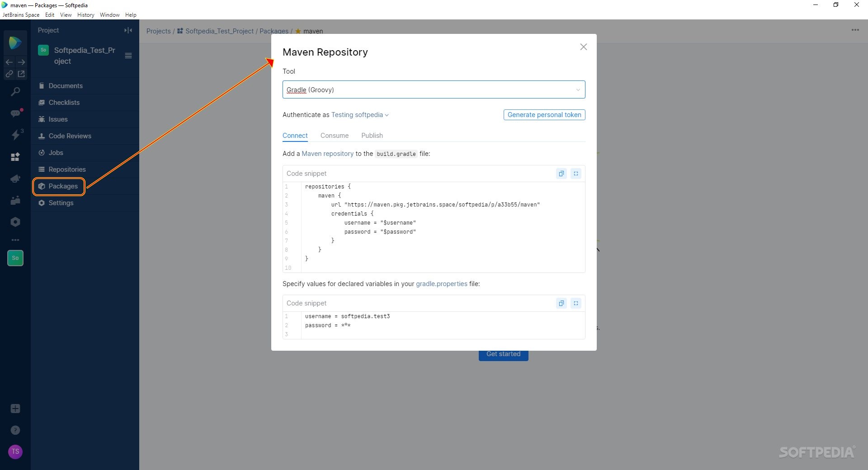
Task: Open the Window menu
Action: 110,15
